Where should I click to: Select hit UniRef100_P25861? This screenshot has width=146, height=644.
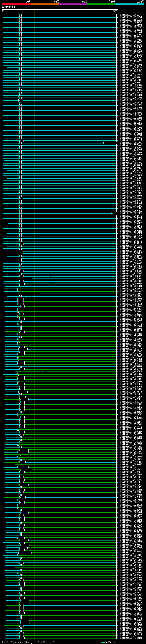coord(131,226)
